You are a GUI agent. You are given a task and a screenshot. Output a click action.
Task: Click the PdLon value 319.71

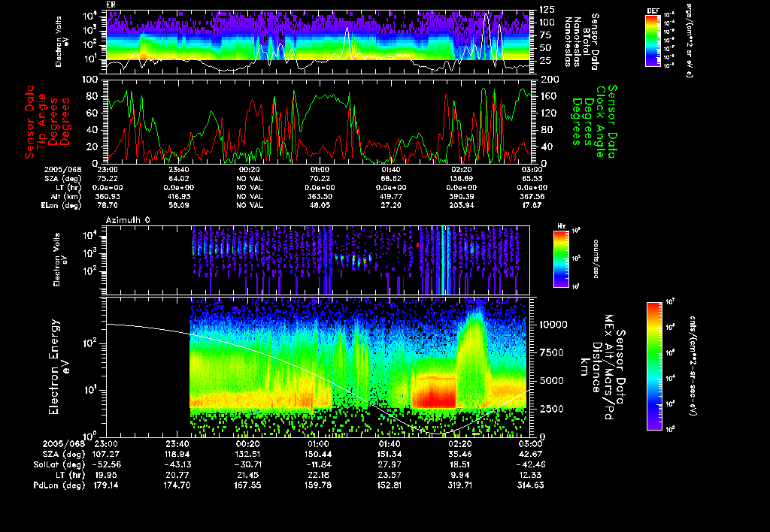(x=460, y=485)
